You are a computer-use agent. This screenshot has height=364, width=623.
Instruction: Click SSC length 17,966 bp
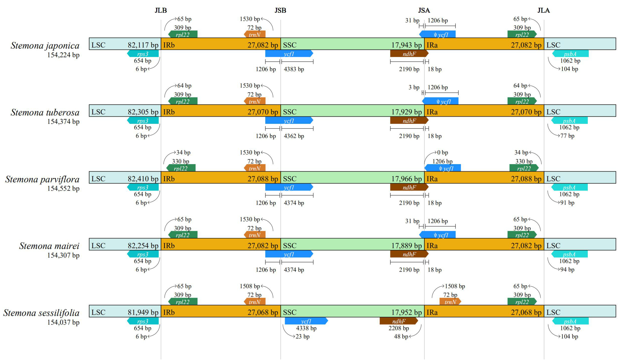(x=407, y=179)
